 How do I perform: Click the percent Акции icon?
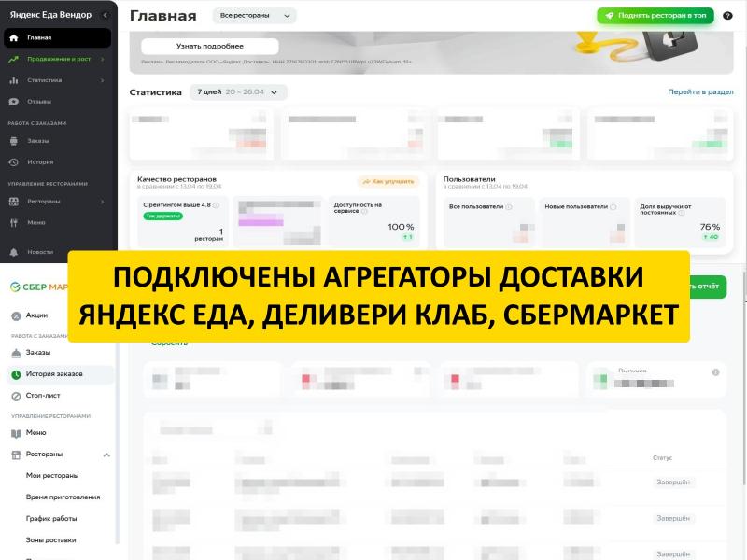coord(16,315)
